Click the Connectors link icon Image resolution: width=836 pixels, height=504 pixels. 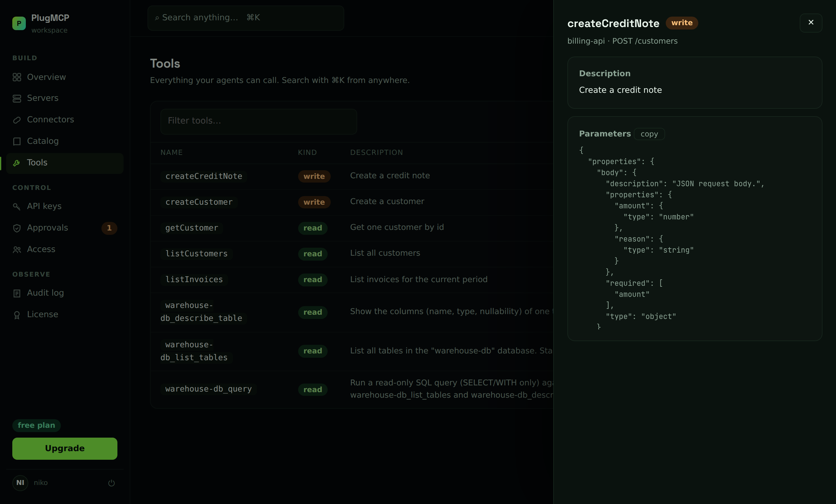(17, 120)
